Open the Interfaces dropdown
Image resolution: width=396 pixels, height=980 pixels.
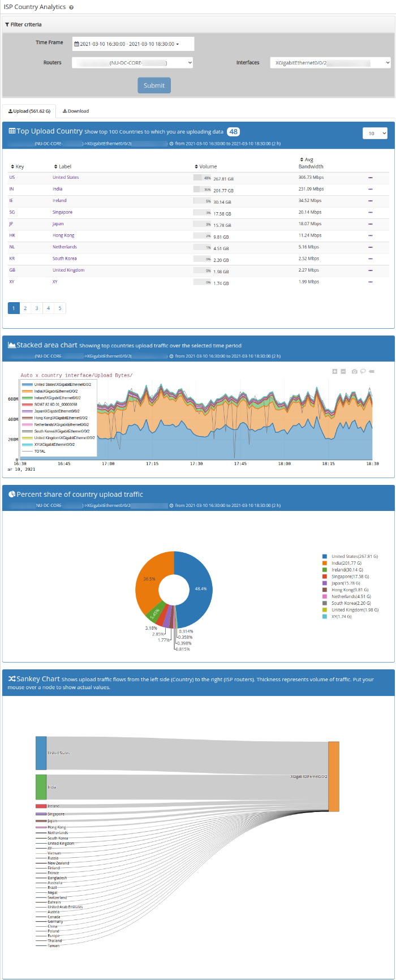pos(330,63)
